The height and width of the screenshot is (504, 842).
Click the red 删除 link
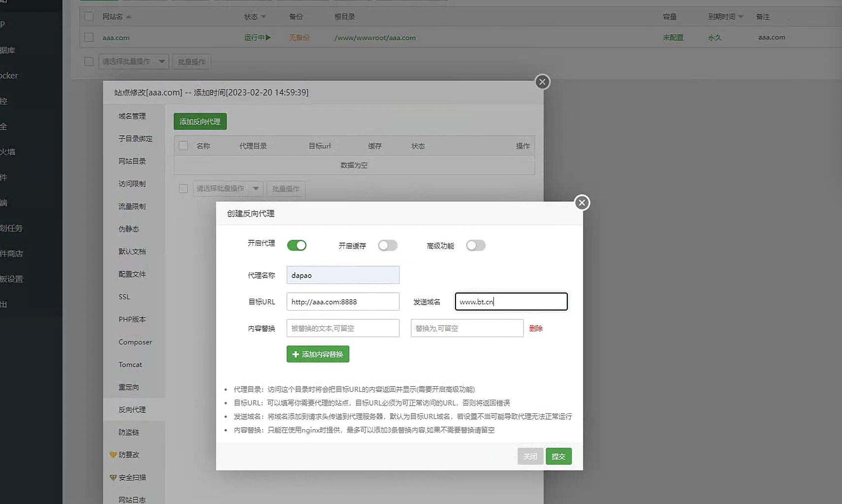[x=536, y=328]
